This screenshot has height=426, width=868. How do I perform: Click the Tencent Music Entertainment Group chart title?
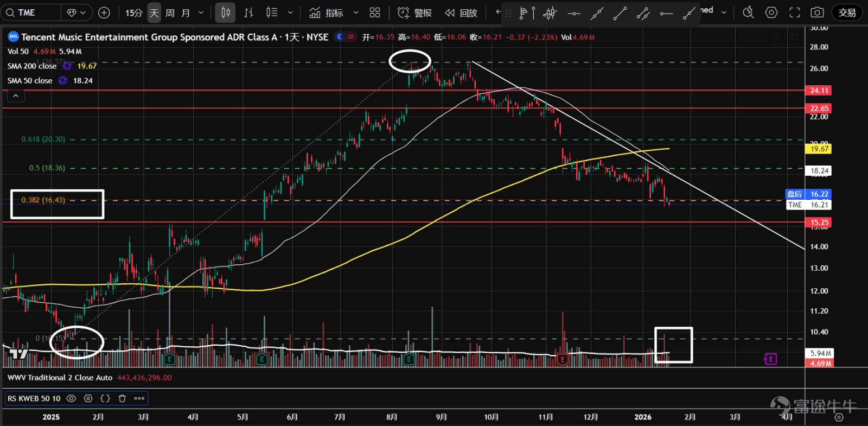pyautogui.click(x=175, y=37)
